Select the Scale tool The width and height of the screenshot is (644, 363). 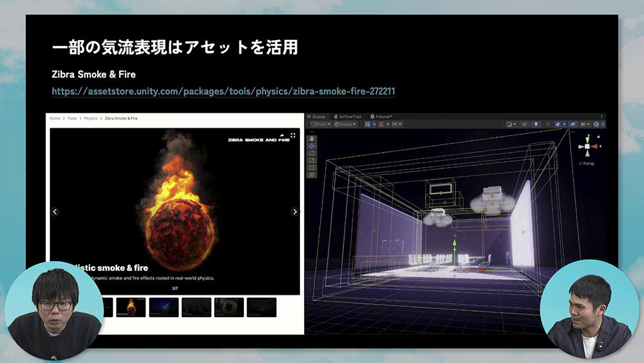click(312, 160)
